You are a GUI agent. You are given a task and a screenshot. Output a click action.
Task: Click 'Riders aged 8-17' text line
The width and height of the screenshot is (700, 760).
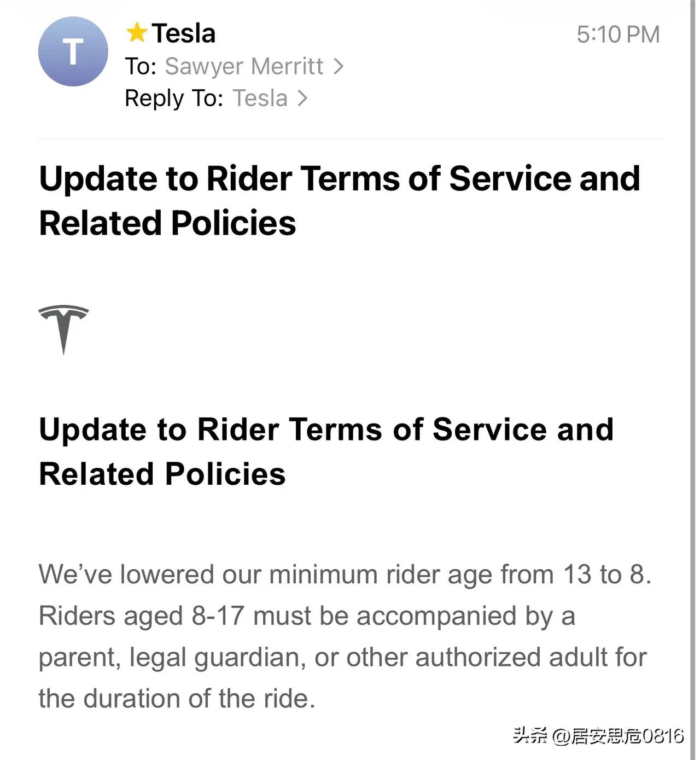click(x=306, y=616)
